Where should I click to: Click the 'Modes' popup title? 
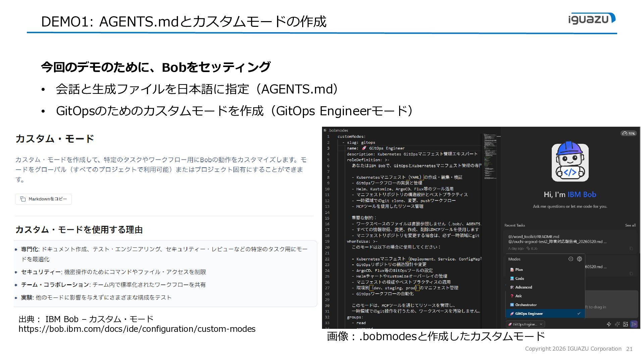514,259
